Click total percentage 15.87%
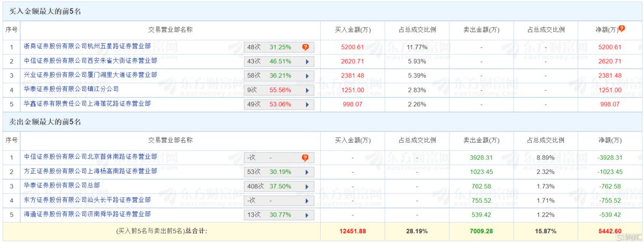 pos(546,231)
